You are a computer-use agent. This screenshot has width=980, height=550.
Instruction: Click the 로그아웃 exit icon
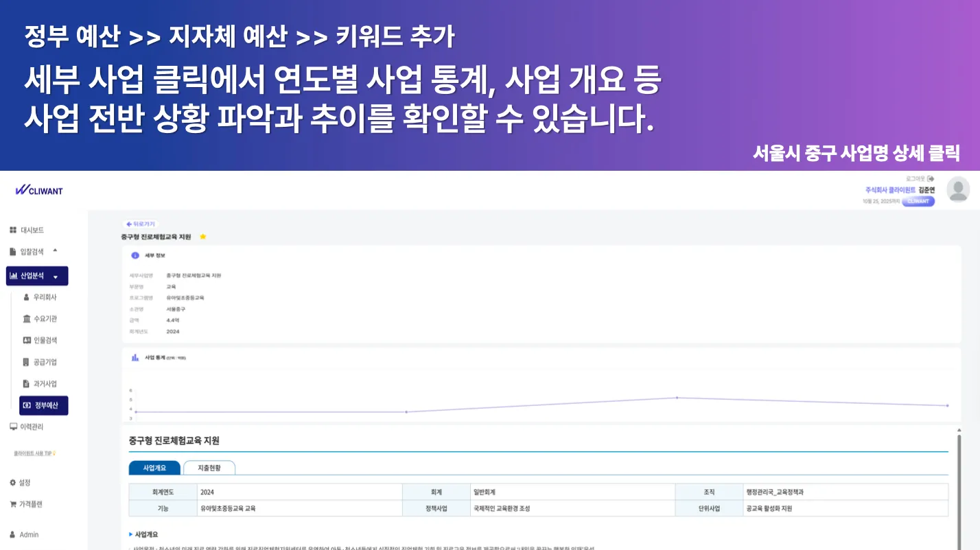tap(930, 178)
